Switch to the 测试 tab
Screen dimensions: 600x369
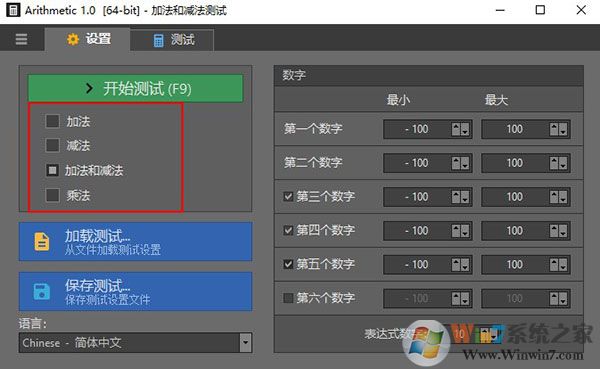[x=172, y=40]
